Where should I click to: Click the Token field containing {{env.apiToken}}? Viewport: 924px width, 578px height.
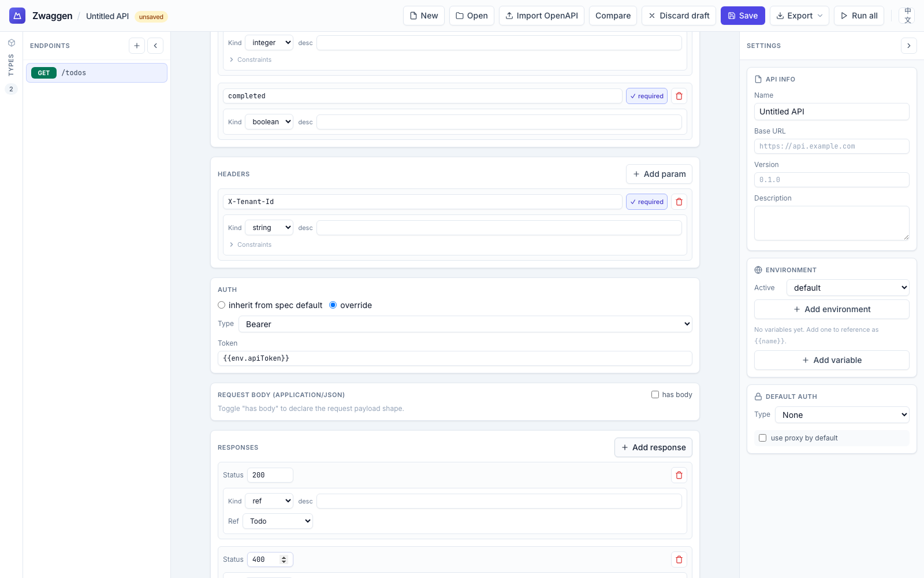[x=455, y=358]
